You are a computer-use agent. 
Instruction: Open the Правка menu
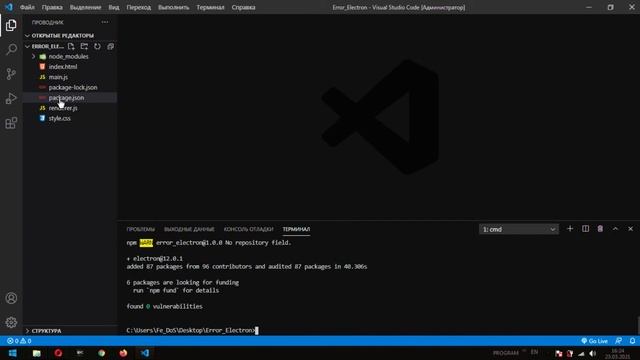click(x=52, y=7)
